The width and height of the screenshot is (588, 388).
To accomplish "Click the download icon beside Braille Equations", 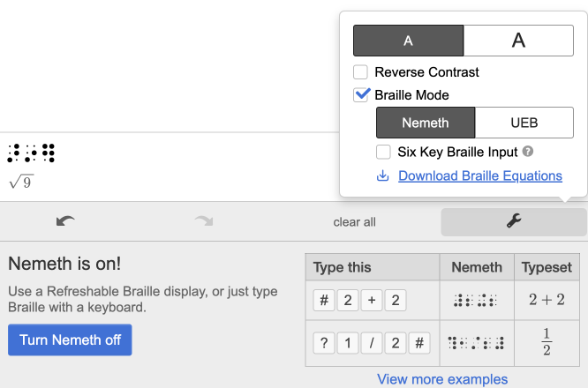I will 382,175.
